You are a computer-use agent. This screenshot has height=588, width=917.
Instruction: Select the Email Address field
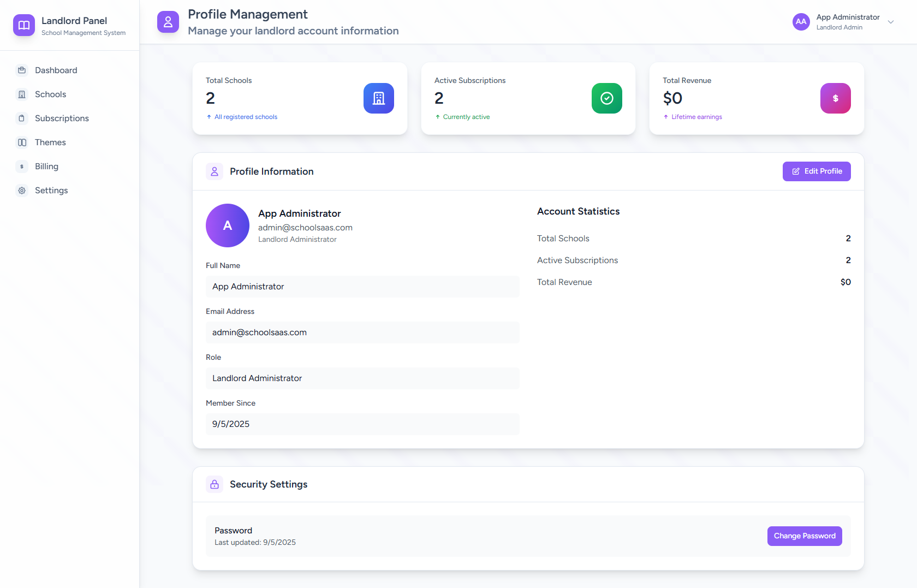(x=362, y=332)
